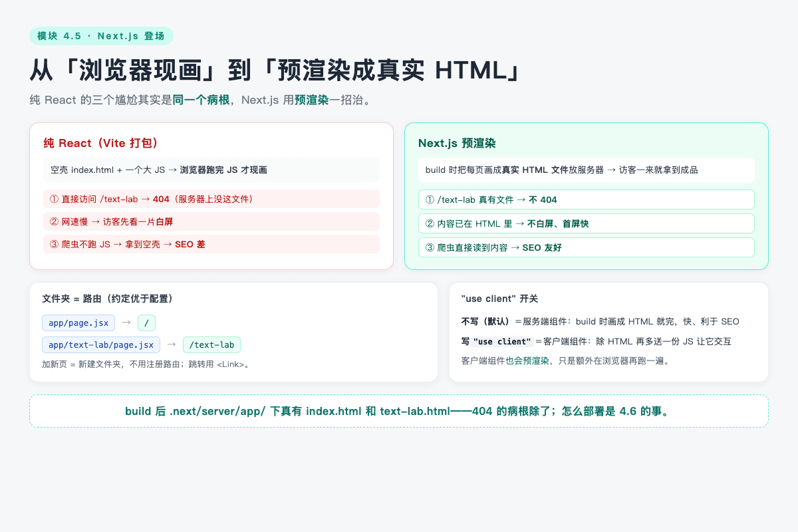This screenshot has height=532, width=798.
Task: Click the "use client" 开关 heading
Action: (499, 299)
